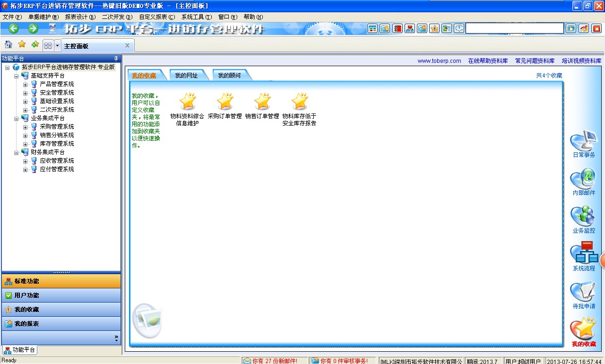
Task: Click the search input field in top toolbar
Action: [514, 28]
